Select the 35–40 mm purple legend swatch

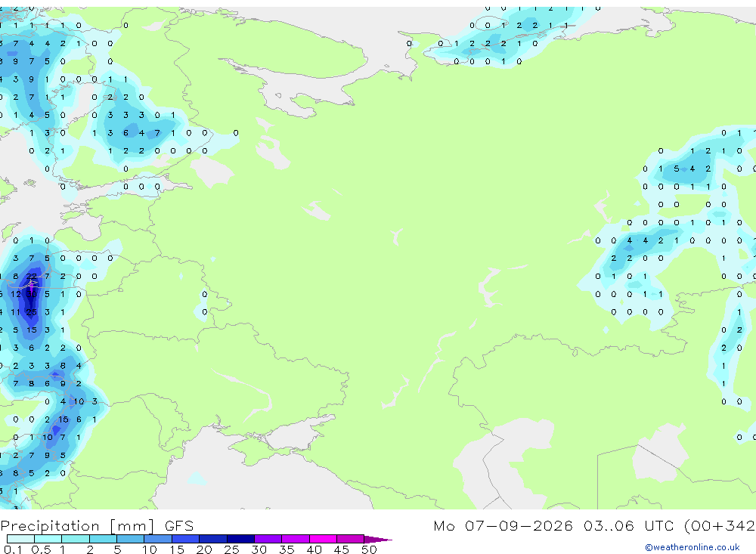(295, 539)
